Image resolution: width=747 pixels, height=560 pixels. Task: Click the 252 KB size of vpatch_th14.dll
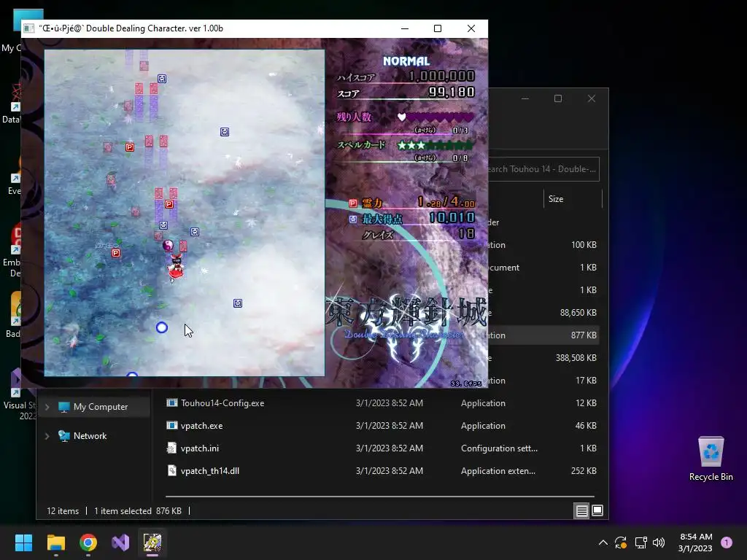(x=584, y=470)
